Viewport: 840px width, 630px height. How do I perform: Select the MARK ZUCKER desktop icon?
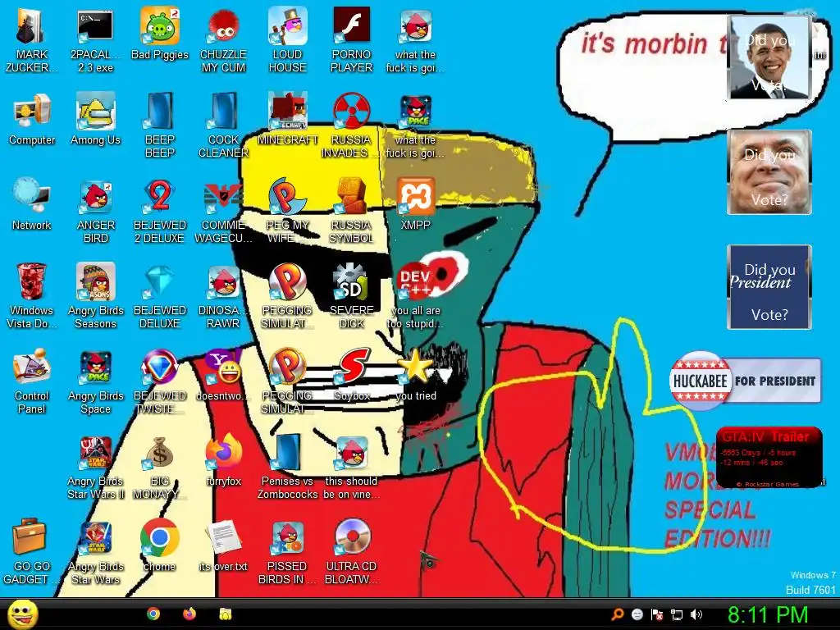click(32, 41)
